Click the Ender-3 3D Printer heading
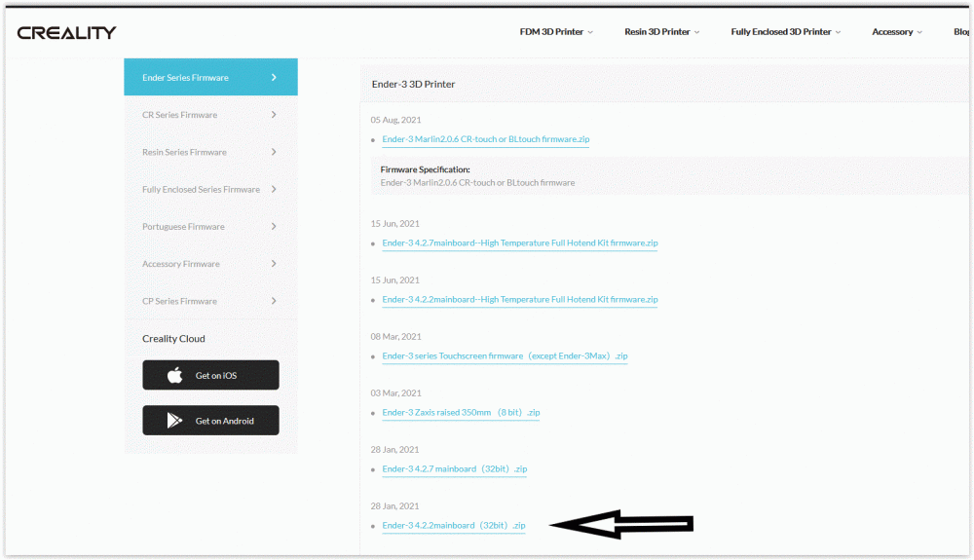The width and height of the screenshot is (974, 560). point(413,84)
